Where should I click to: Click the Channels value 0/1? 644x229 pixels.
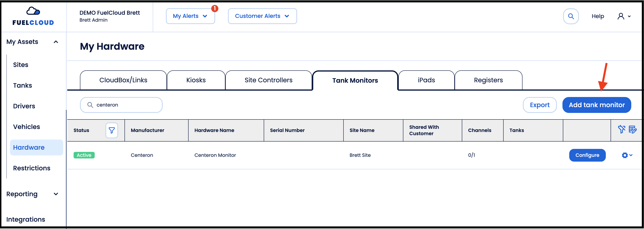point(472,155)
